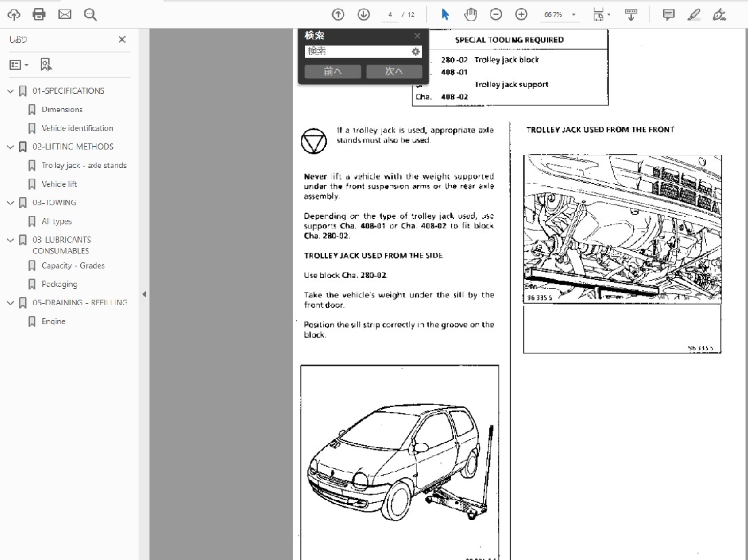
Task: Open the 01-SPECIFICATIONS bookmark
Action: 68,91
